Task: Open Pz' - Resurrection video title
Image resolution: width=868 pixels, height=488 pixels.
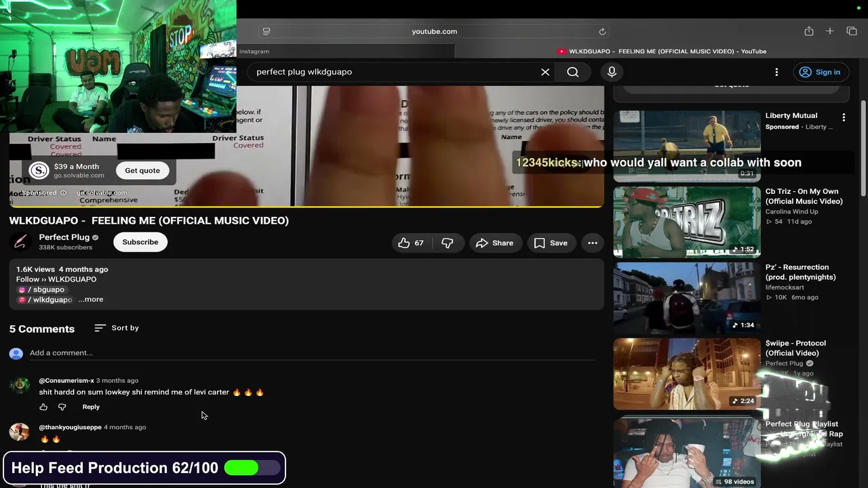Action: click(801, 272)
